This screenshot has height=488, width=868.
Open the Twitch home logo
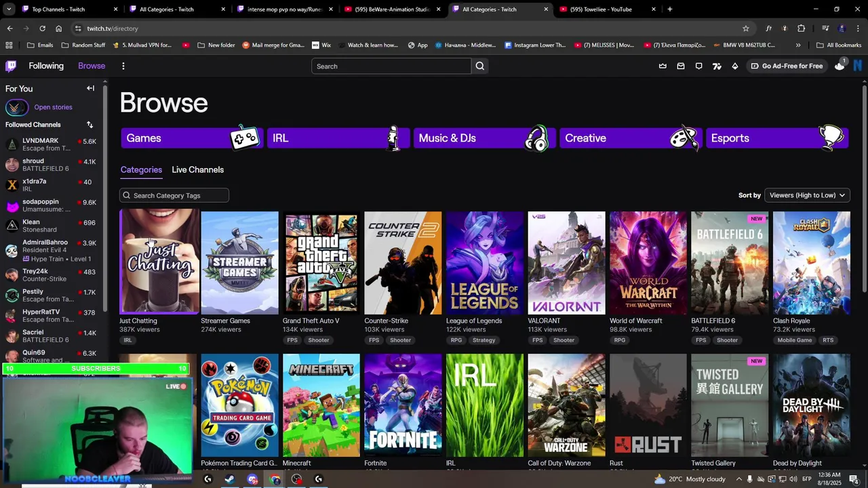pyautogui.click(x=11, y=66)
